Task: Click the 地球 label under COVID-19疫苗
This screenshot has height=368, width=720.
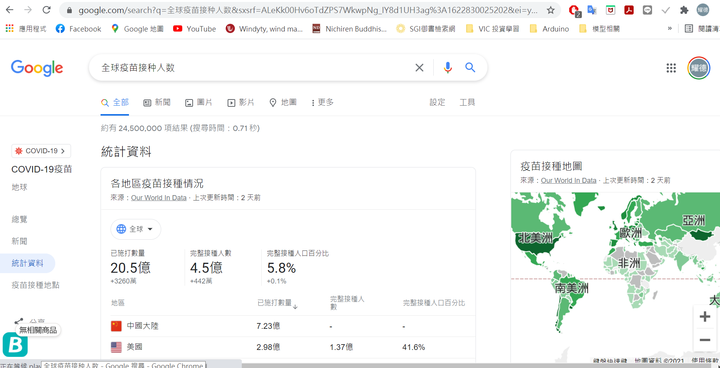Action: point(19,187)
